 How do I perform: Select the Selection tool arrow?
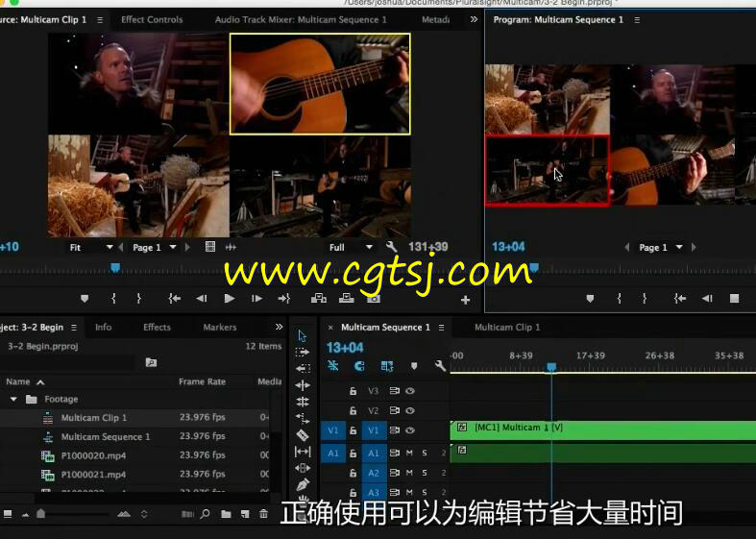click(303, 335)
